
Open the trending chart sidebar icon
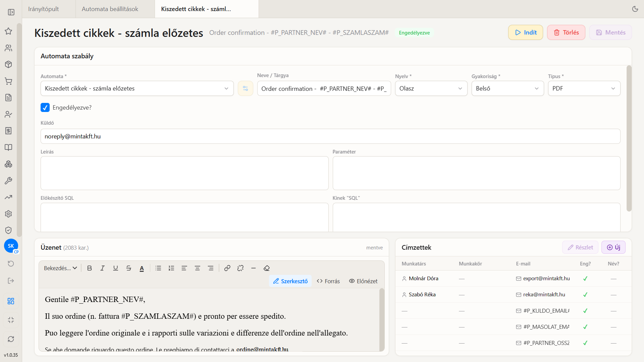(8, 197)
